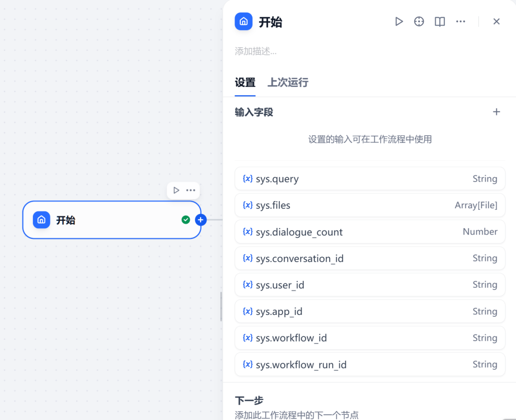The width and height of the screenshot is (516, 420).
Task: Select the sys.conversation_id variable row
Action: tap(369, 258)
